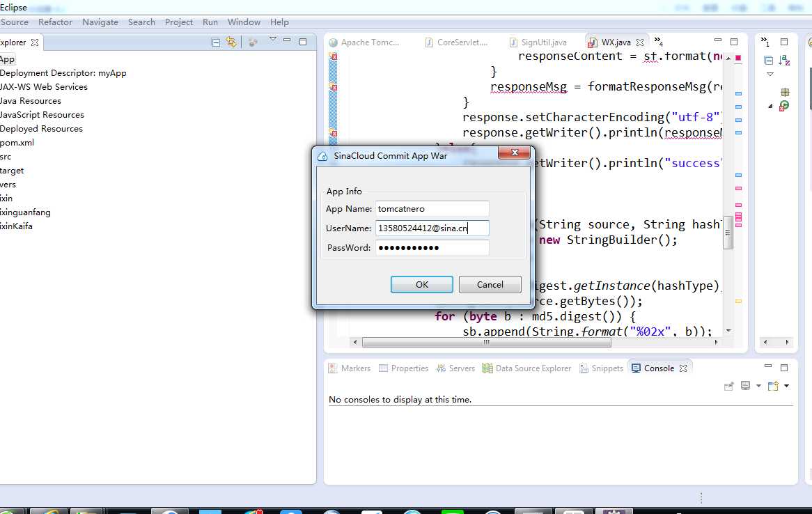This screenshot has width=812, height=514.
Task: Open the Servers view tab
Action: [455, 368]
